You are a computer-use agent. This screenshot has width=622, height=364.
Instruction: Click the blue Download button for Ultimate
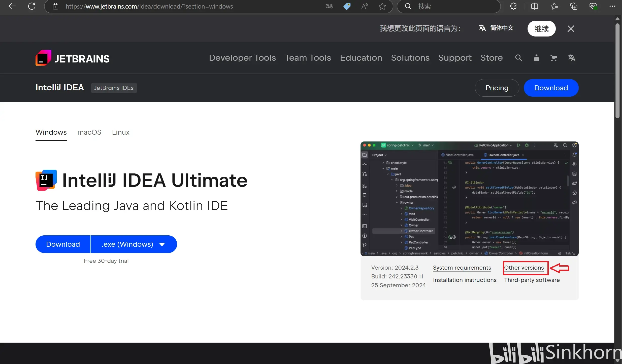tap(63, 244)
